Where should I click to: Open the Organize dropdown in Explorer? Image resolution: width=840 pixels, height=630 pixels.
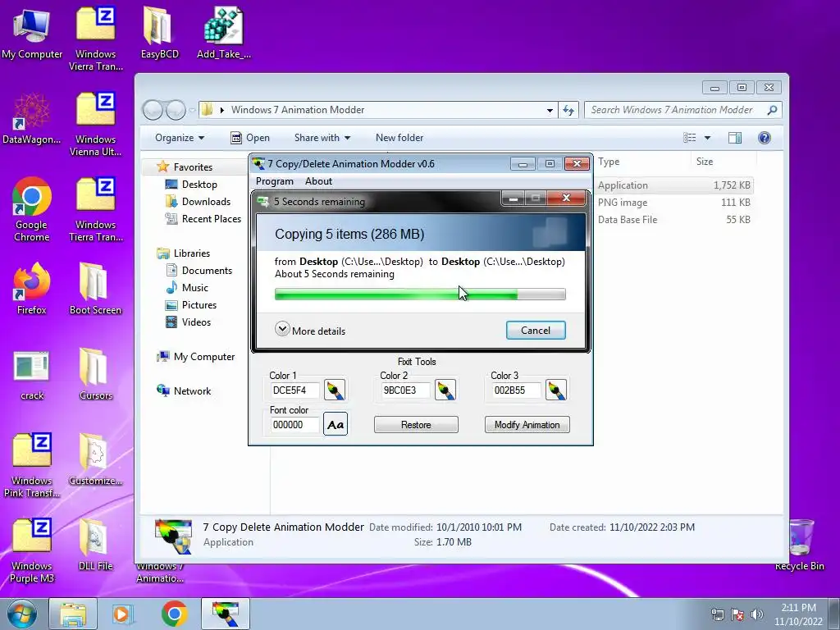180,138
